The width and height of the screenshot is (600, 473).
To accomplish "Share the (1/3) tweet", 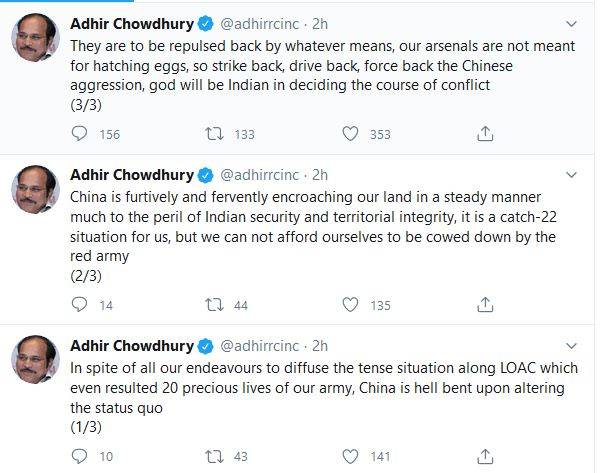I will 485,456.
